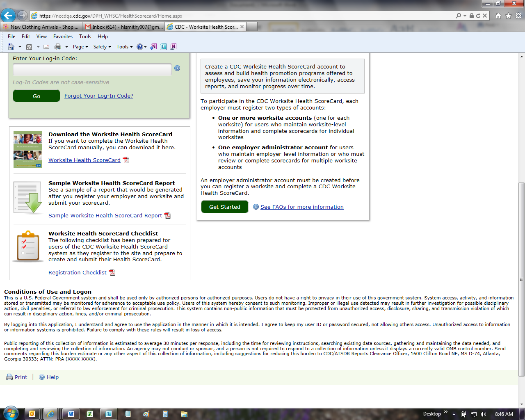
Task: Open the Windows Start menu orb
Action: [x=11, y=413]
